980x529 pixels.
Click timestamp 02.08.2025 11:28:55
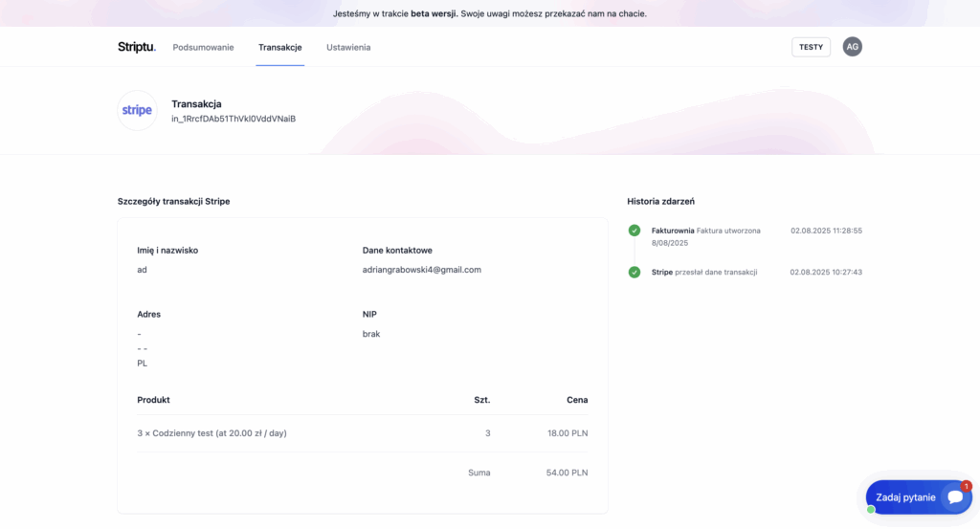(x=826, y=231)
